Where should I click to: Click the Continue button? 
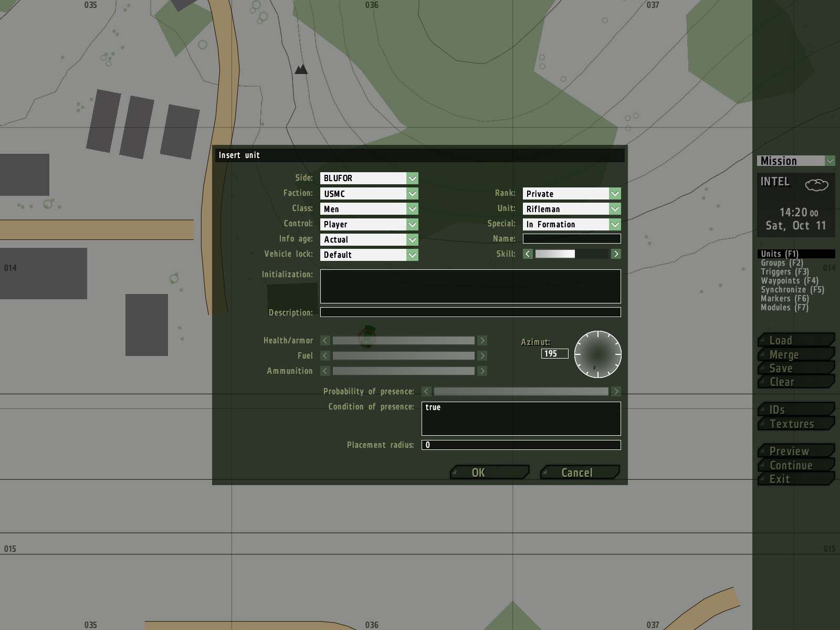pos(796,465)
